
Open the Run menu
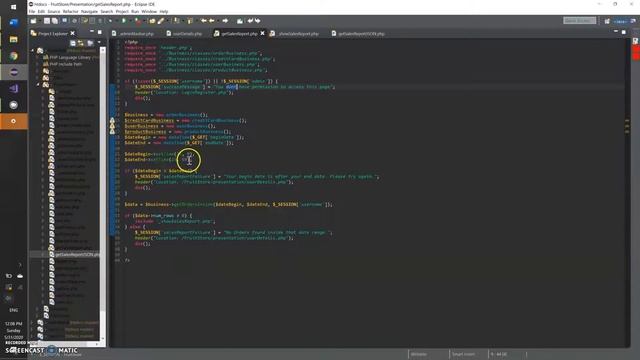click(135, 11)
